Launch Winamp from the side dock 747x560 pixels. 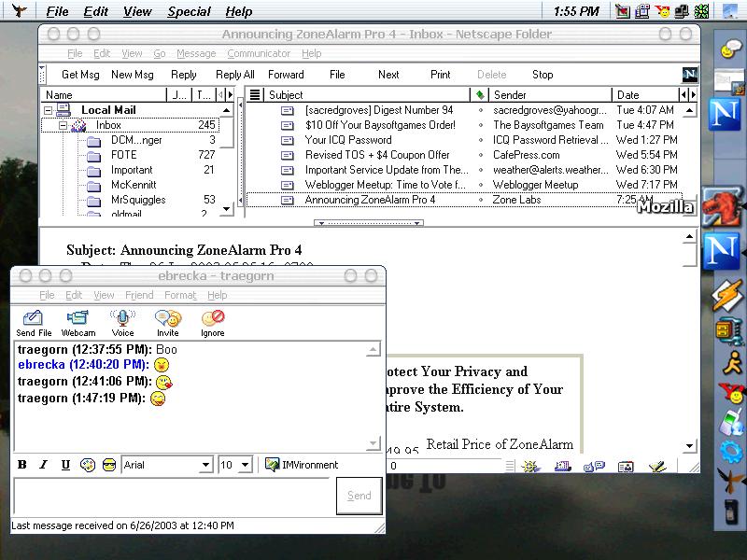coord(729,296)
